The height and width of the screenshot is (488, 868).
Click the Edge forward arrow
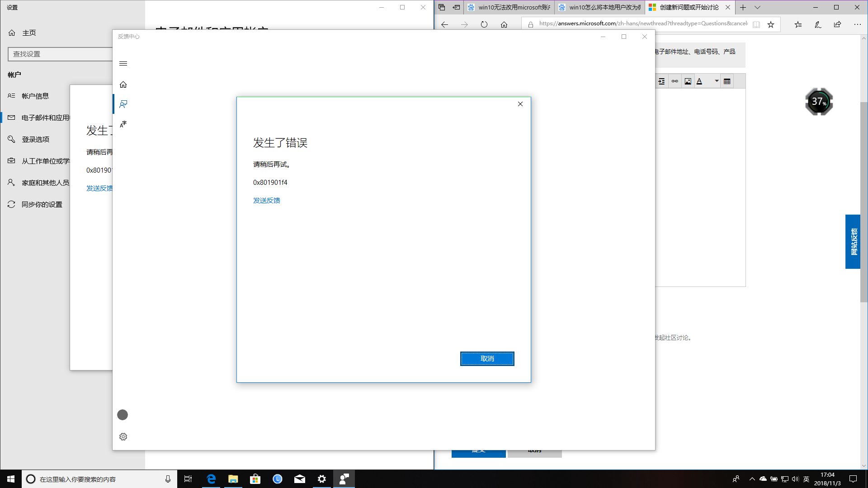(464, 24)
